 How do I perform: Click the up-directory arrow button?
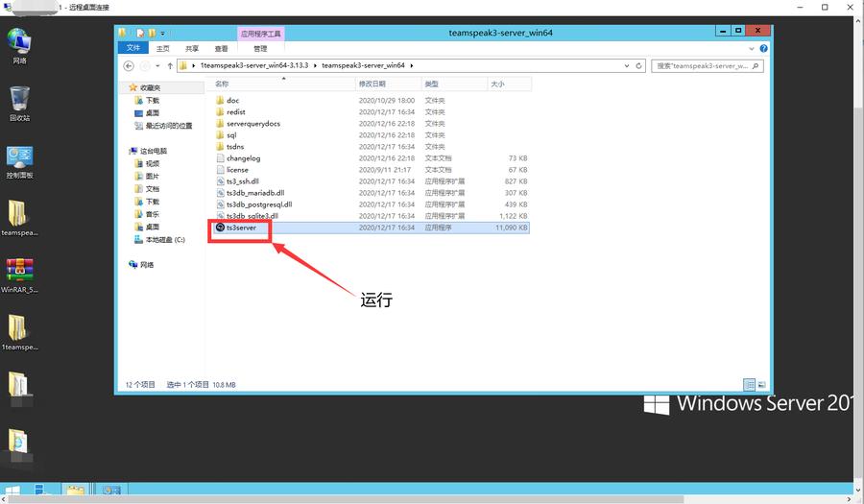coord(169,66)
